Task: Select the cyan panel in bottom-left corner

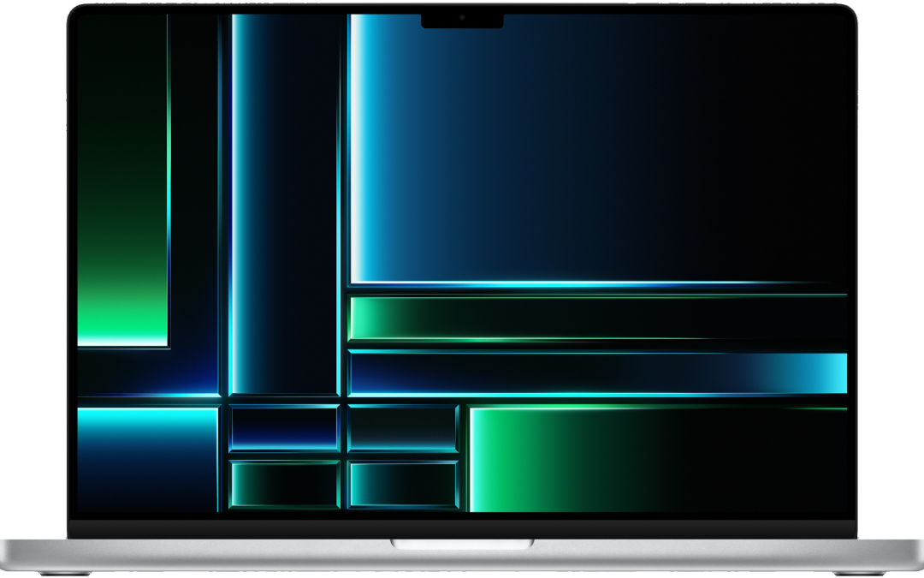Action: [x=147, y=457]
